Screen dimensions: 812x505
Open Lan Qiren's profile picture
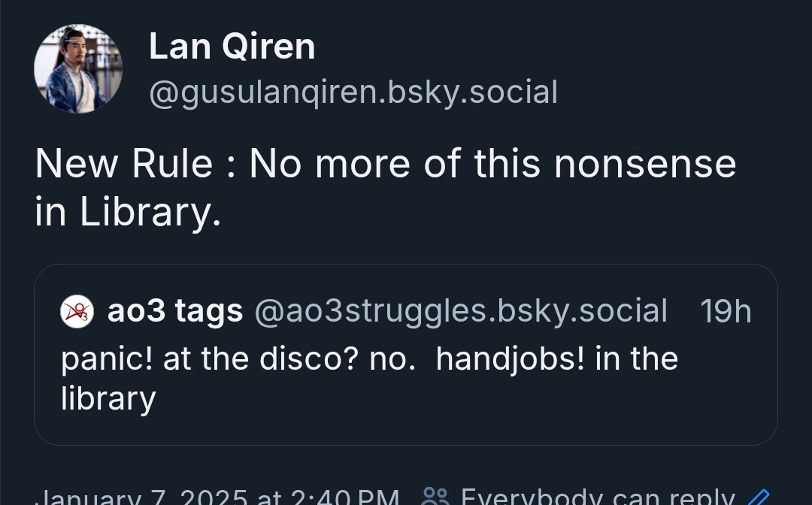tap(77, 68)
